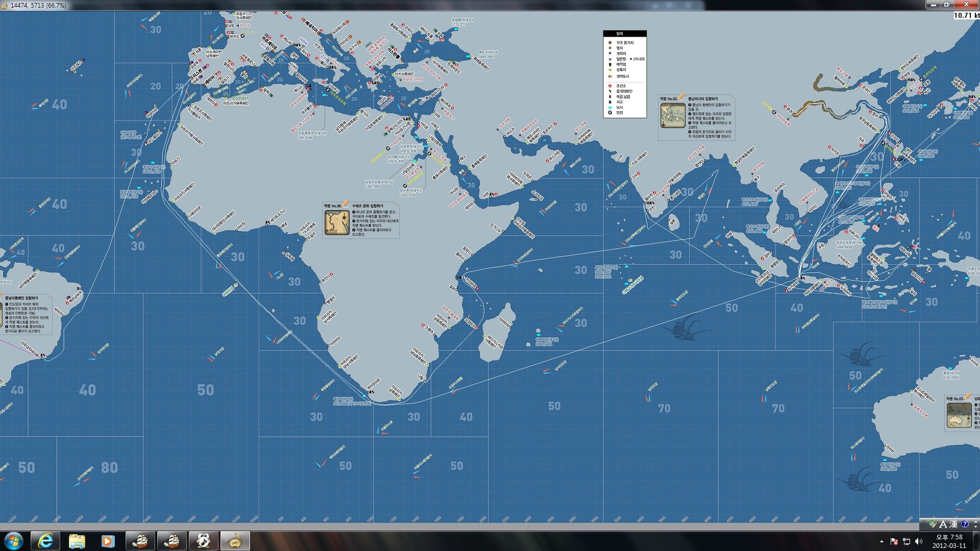Open Internet Explorer from the taskbar
Viewport: 980px width, 551px height.
coord(45,541)
